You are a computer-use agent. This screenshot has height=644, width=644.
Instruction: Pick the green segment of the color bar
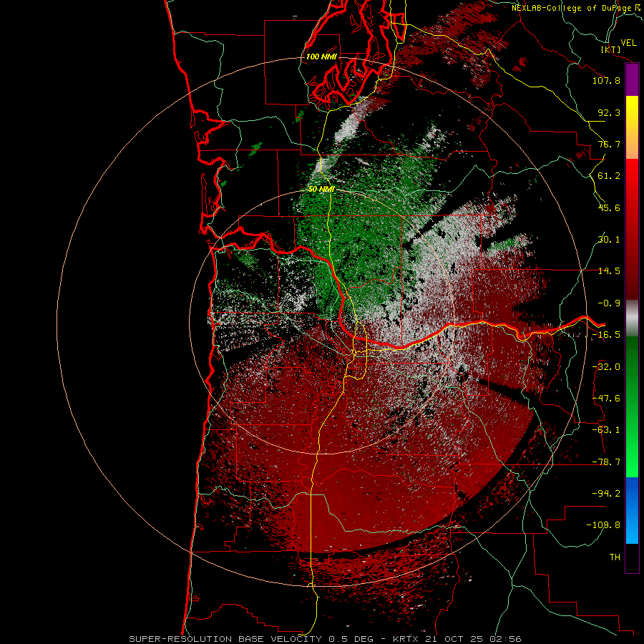pos(632,406)
